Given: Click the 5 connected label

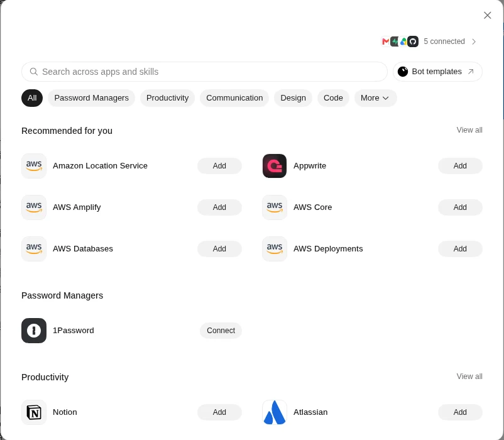Looking at the screenshot, I should tap(444, 41).
